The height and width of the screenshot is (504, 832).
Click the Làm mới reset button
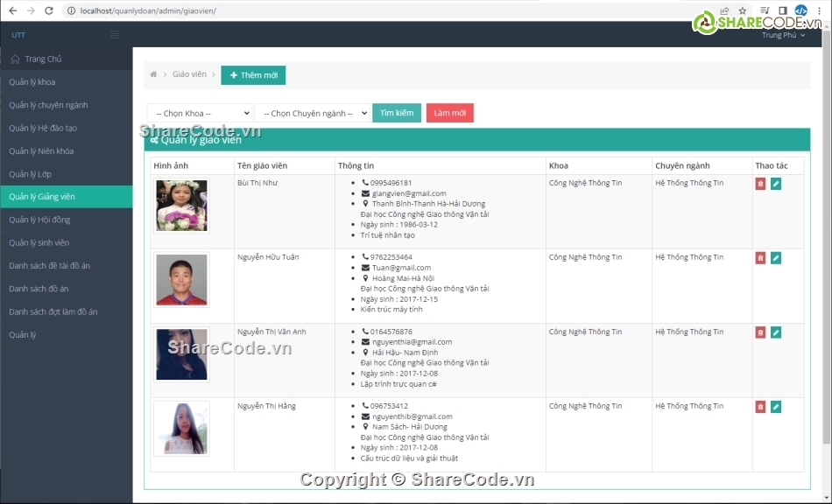click(450, 113)
